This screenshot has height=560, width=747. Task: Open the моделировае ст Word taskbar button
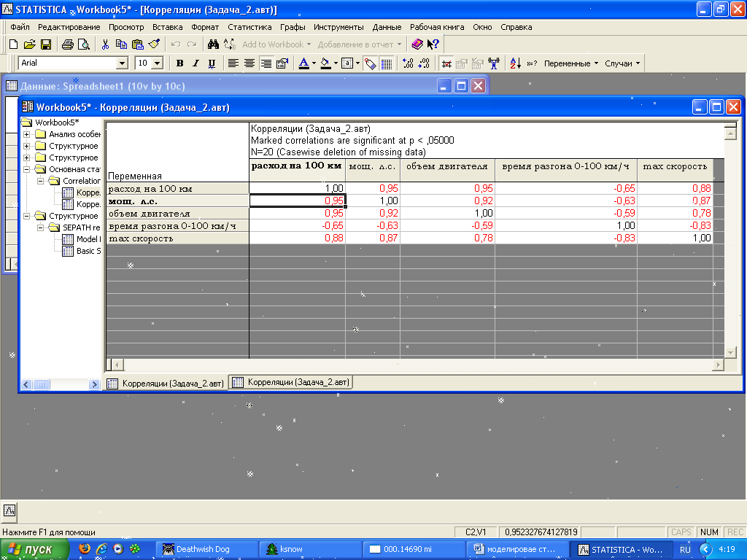point(517,549)
